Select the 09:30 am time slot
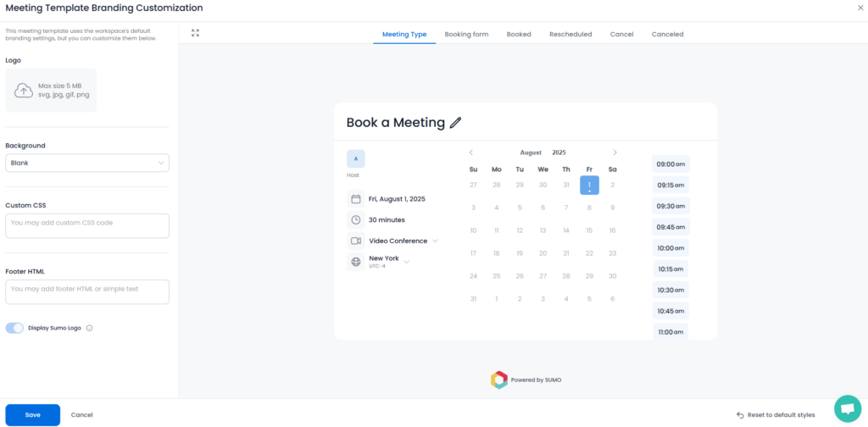Image resolution: width=868 pixels, height=427 pixels. [670, 206]
